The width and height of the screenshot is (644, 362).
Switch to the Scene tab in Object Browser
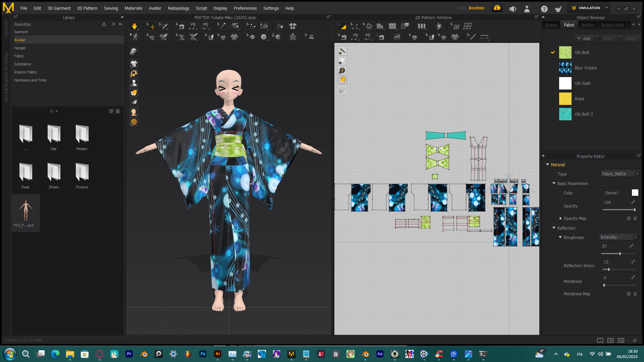(551, 25)
